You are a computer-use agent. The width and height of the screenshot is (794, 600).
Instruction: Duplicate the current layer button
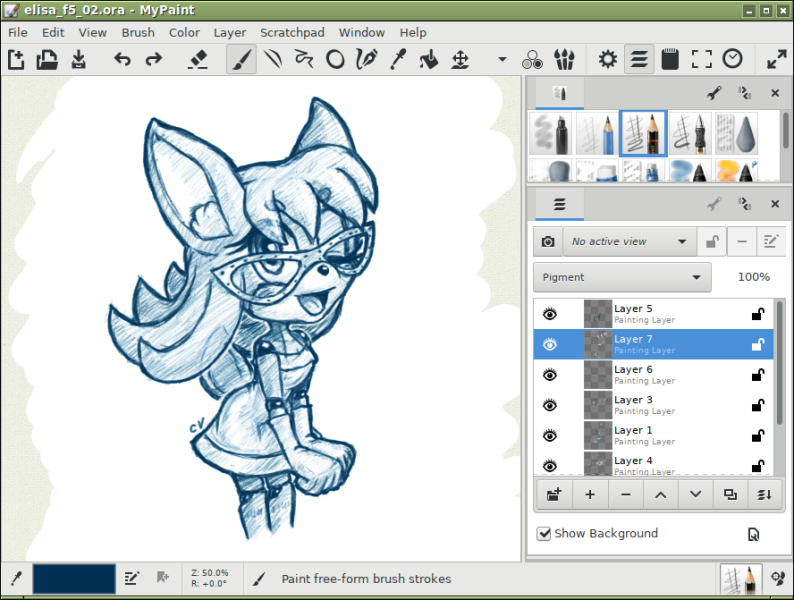click(x=730, y=494)
